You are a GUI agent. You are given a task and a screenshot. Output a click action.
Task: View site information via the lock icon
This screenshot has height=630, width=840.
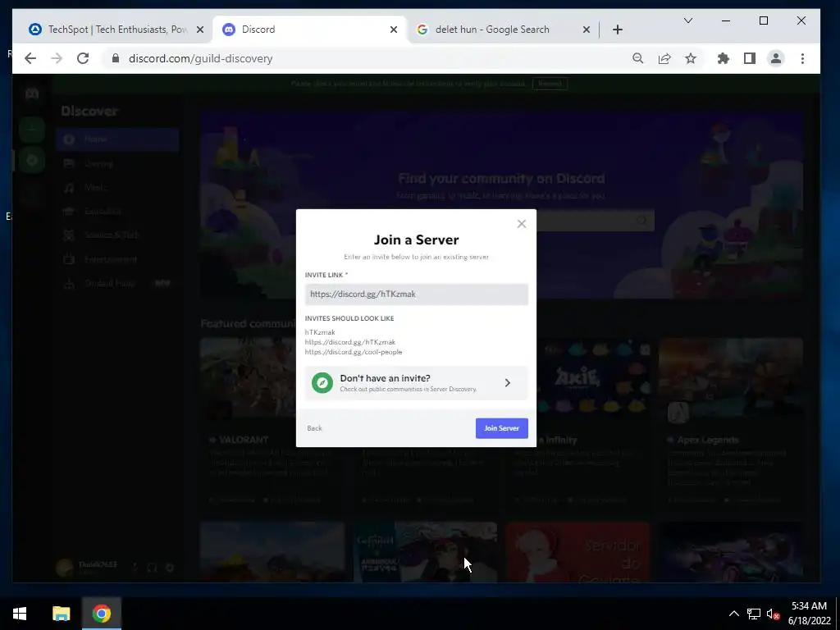115,58
